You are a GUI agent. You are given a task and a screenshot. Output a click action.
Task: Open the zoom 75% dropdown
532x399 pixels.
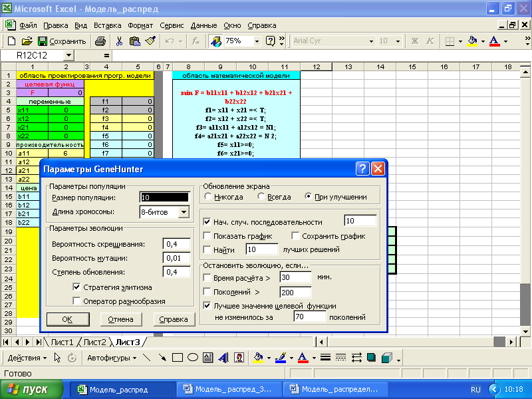257,41
